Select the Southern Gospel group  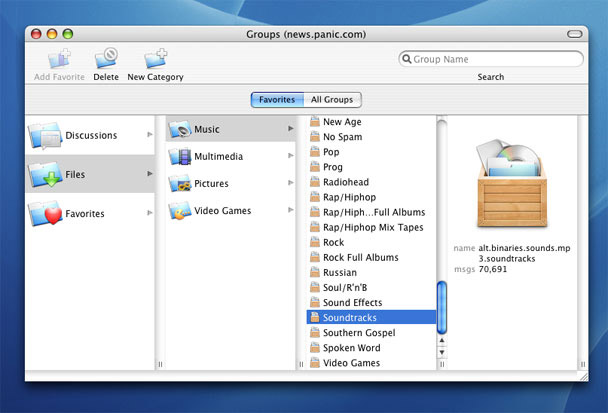tap(358, 332)
